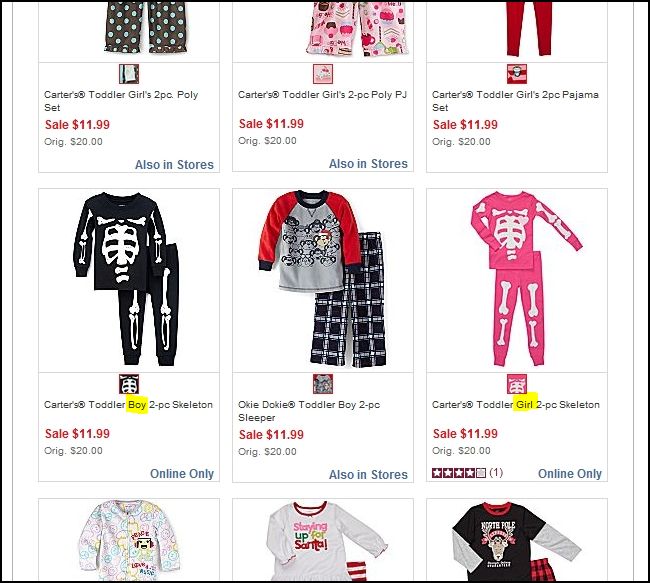Select the pink skeleton pajama color swatch
This screenshot has height=583, width=650.
(517, 384)
